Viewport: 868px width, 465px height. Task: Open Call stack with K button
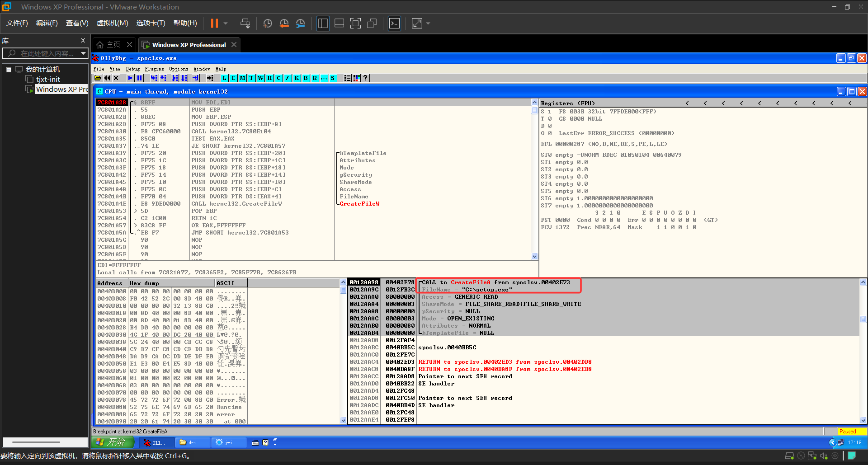tap(297, 78)
